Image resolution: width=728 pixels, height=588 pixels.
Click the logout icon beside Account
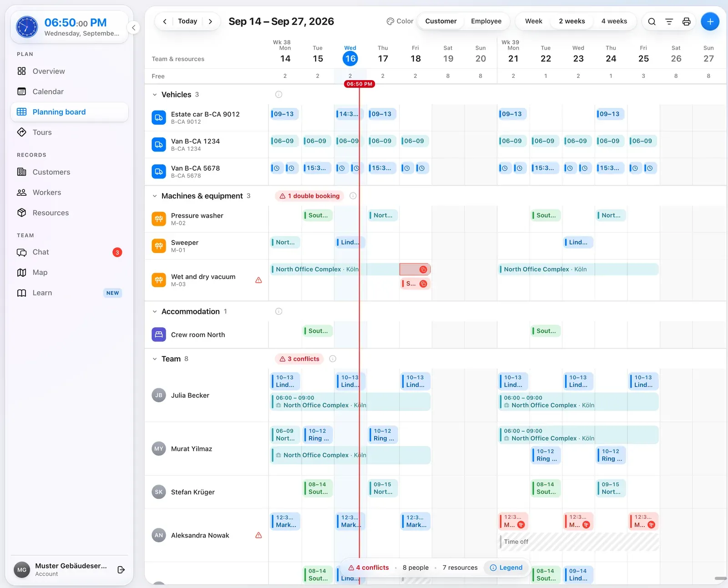pyautogui.click(x=121, y=570)
